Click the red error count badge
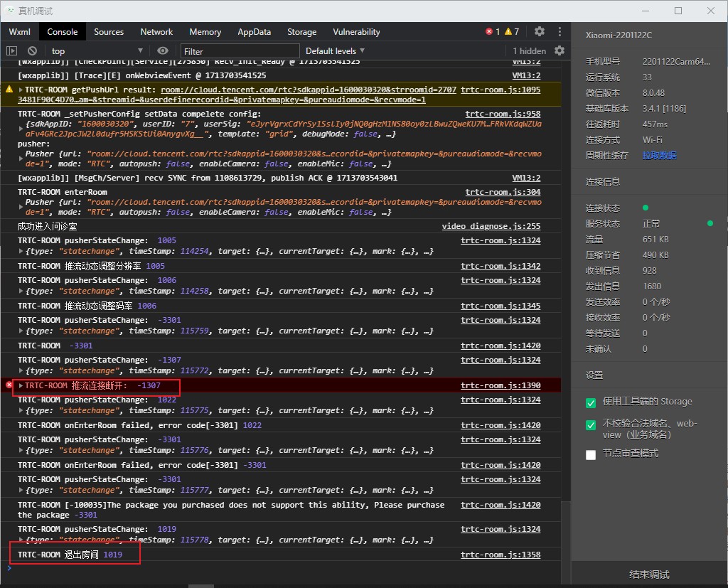 coord(493,31)
